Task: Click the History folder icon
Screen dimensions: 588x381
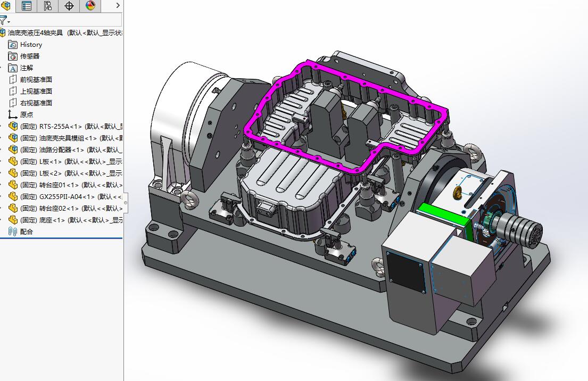Action: 13,45
